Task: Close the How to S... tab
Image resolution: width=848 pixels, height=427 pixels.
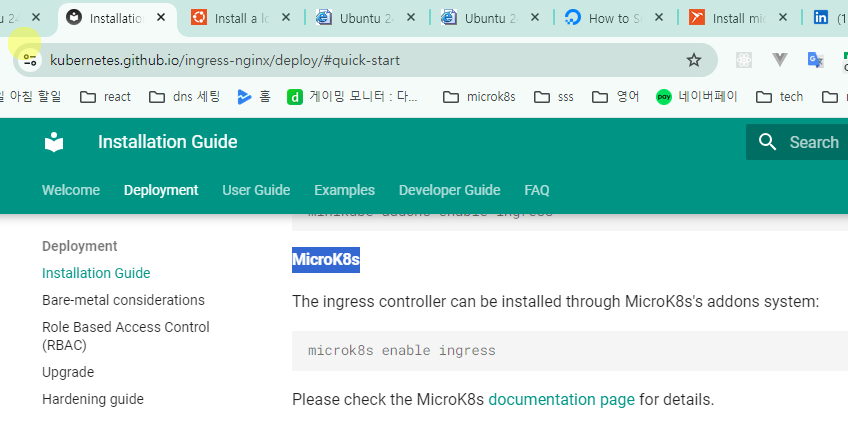Action: 658,18
